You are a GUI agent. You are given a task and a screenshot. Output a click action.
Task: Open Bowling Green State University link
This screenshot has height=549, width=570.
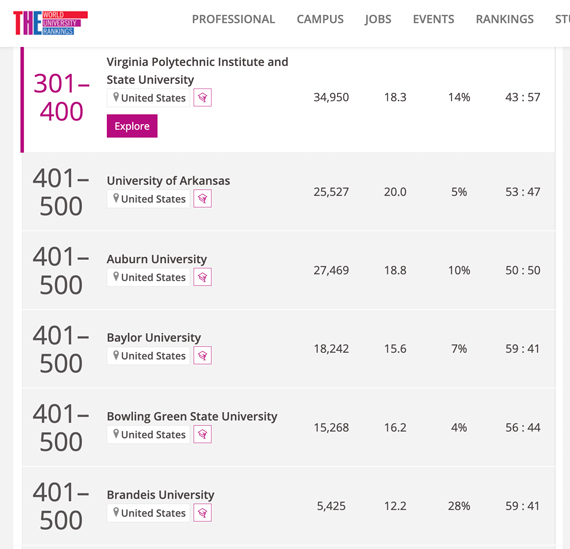[x=192, y=416]
